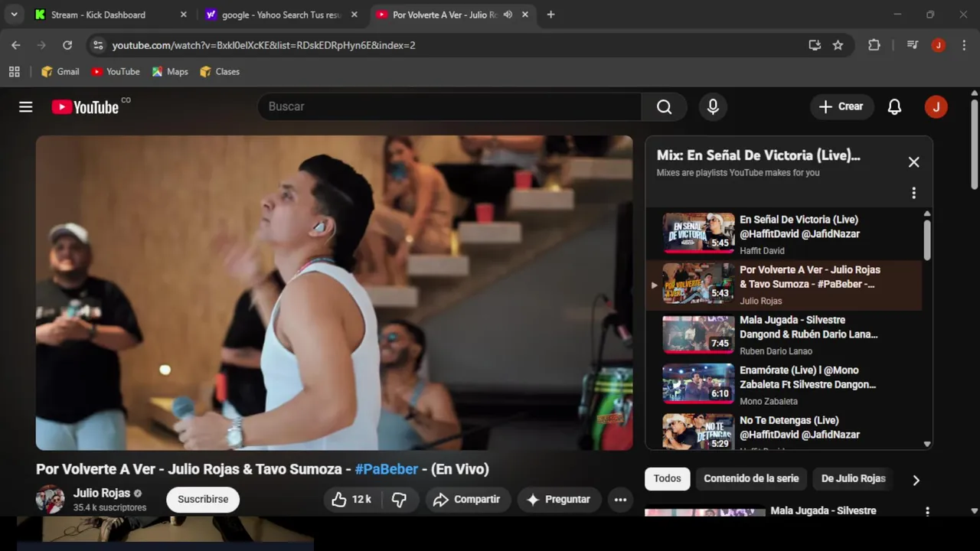
Task: Open the tab search dropdown
Action: click(14, 15)
